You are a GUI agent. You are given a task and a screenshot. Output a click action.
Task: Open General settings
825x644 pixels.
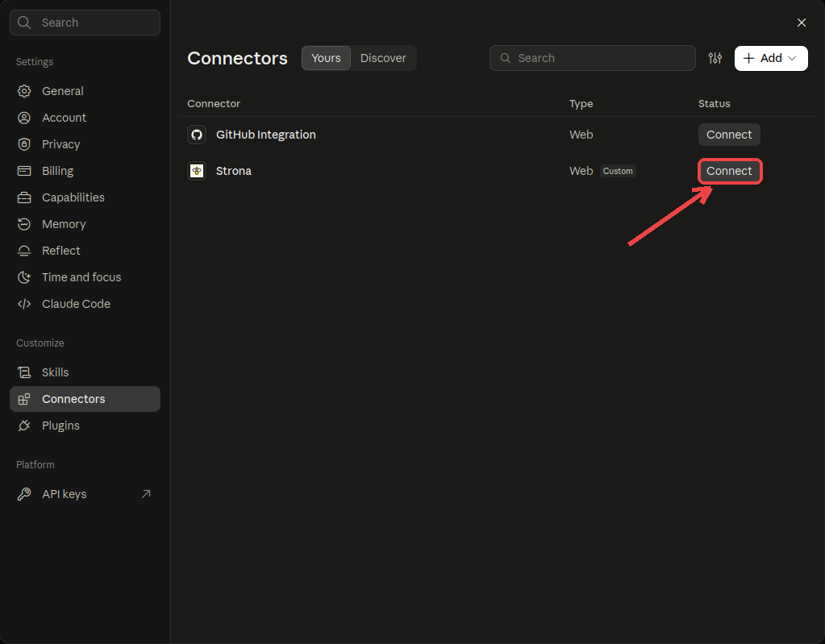click(85, 91)
